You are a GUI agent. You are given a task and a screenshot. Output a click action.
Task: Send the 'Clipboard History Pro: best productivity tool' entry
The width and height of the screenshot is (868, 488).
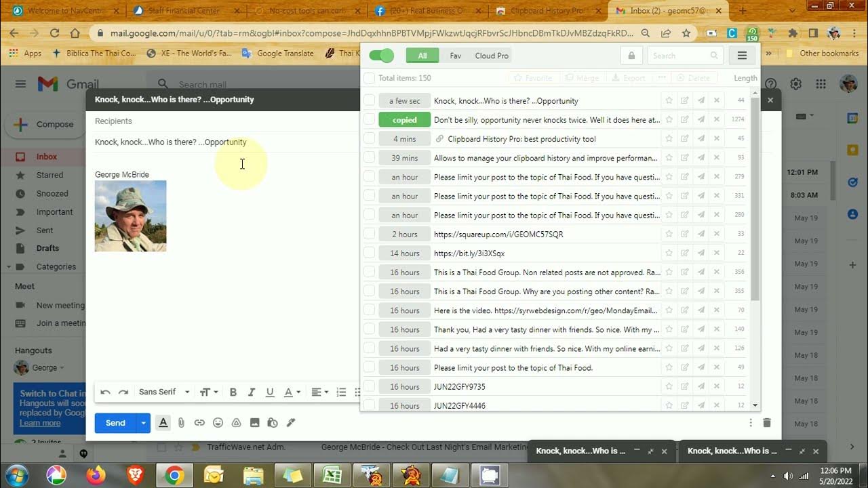point(701,138)
